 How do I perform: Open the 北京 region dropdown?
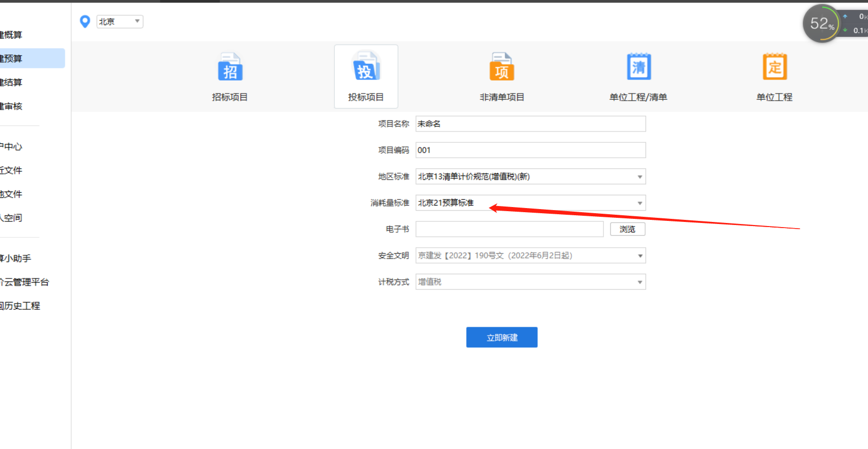pos(120,22)
